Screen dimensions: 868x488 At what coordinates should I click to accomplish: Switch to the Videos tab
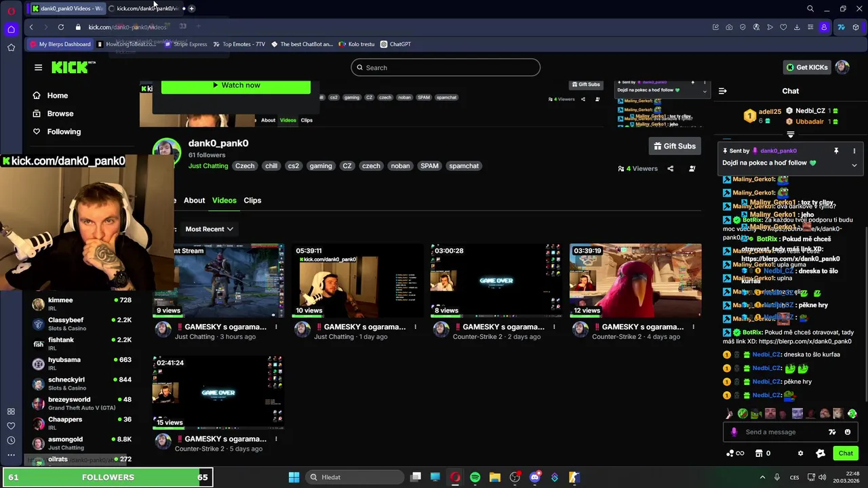tap(224, 201)
